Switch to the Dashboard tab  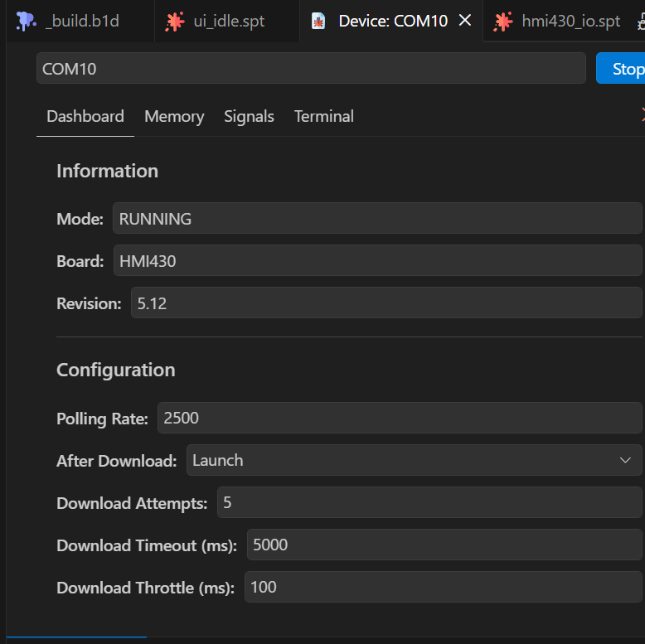(x=85, y=116)
